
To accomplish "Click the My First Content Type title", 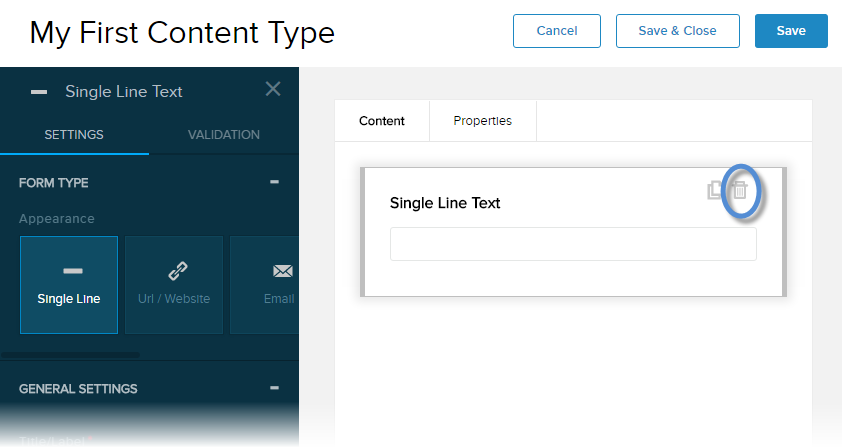I will 182,33.
